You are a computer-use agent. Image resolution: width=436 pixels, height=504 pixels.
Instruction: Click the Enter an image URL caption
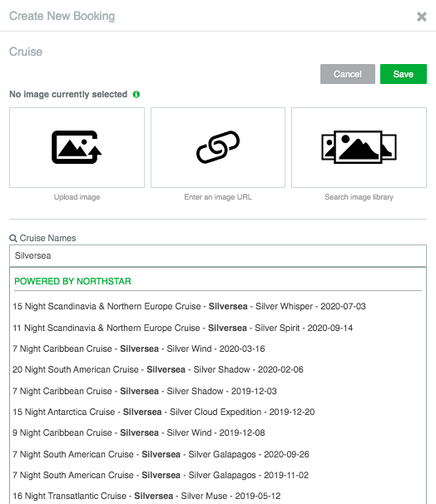218,197
